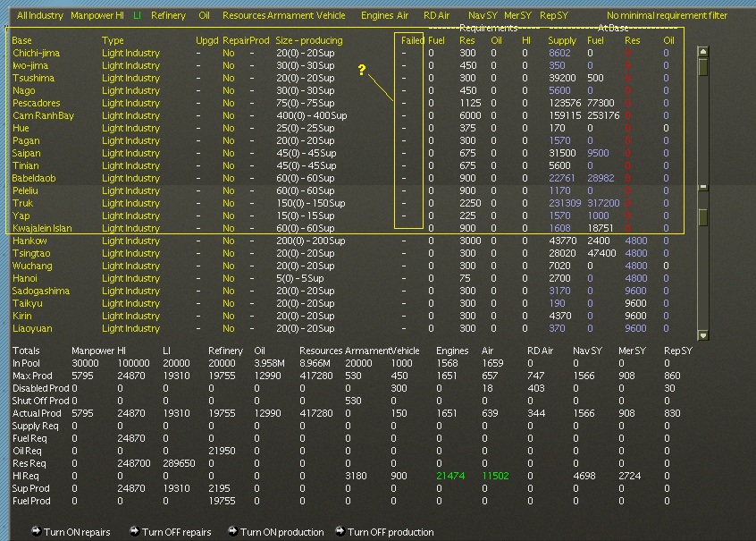This screenshot has height=541, width=756.
Task: Toggle repair setting No for Tsushima
Action: pos(229,78)
